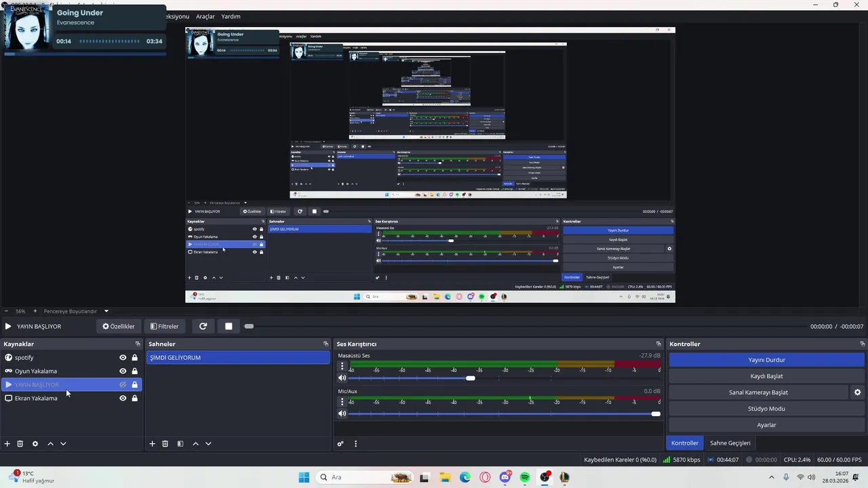This screenshot has height=488, width=868.
Task: Adjust Mic/Aux volume slider
Action: click(656, 413)
